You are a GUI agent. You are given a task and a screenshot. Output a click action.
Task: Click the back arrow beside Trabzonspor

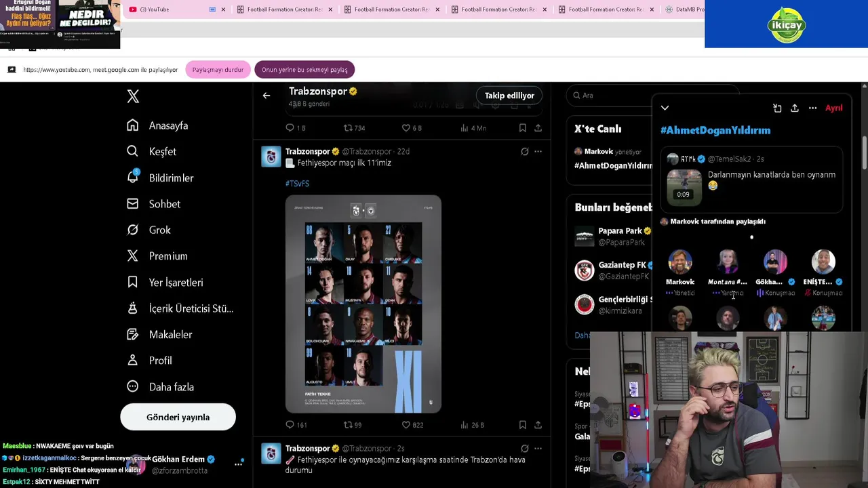coord(267,96)
